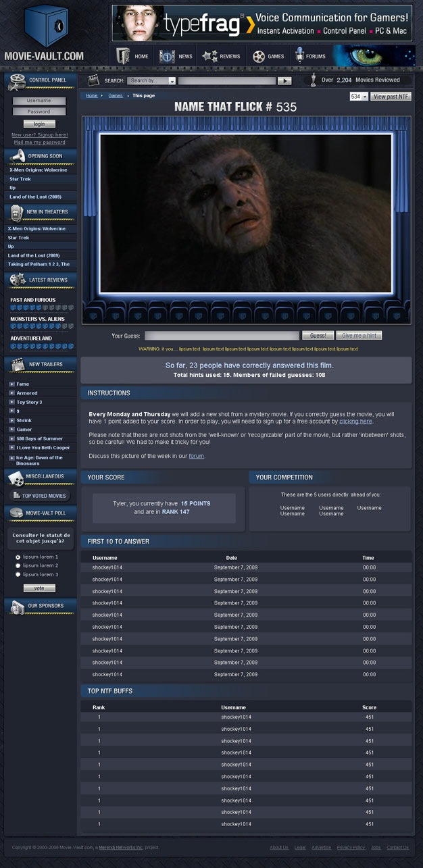
Task: Click the Username field in Control Panel
Action: 39,101
